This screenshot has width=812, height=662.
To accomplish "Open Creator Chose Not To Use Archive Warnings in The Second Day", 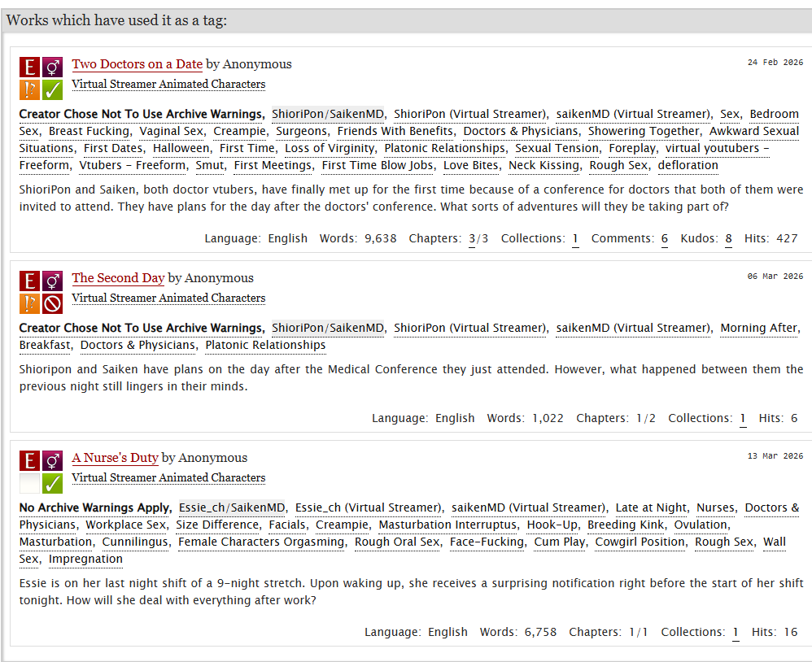I will click(140, 328).
